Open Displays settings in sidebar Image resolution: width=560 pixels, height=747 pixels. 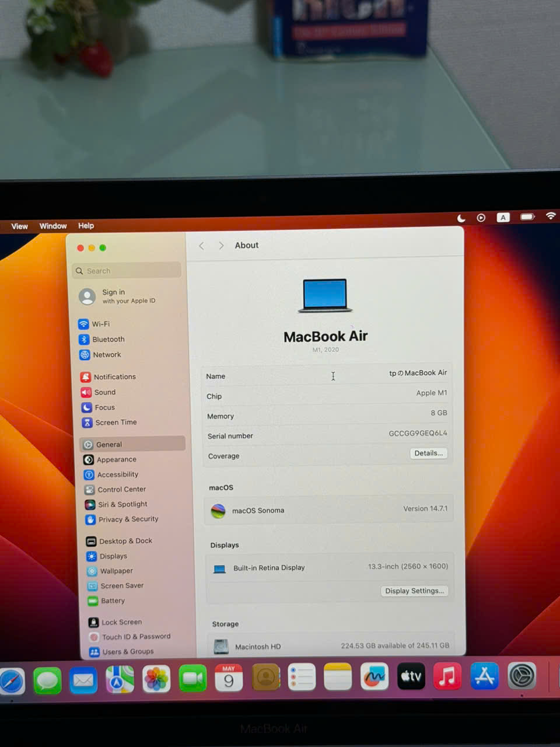tap(107, 556)
